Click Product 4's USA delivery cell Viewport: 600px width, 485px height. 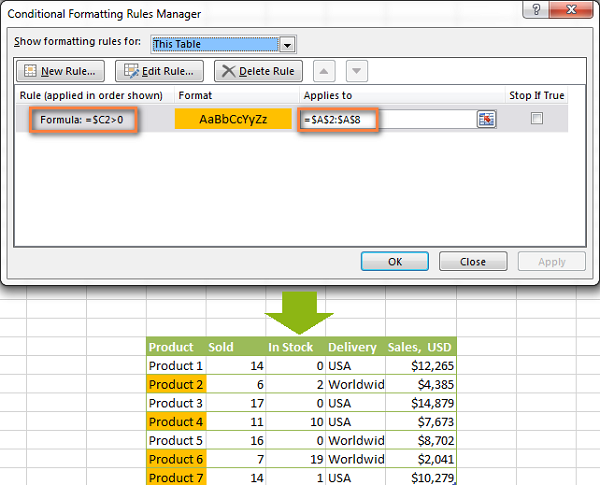tap(355, 422)
